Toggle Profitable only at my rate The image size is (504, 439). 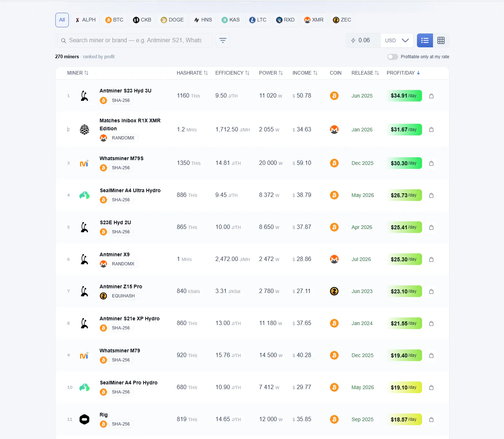click(393, 57)
